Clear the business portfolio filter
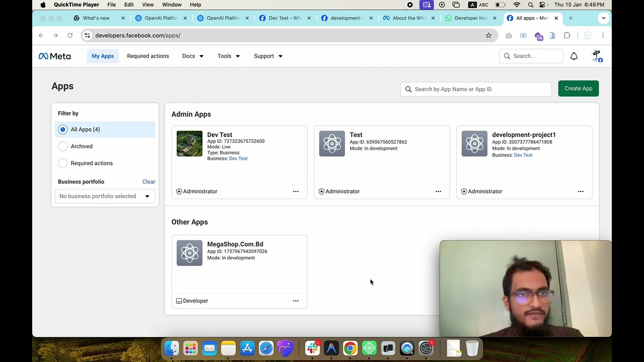The image size is (644, 362). pos(149,182)
